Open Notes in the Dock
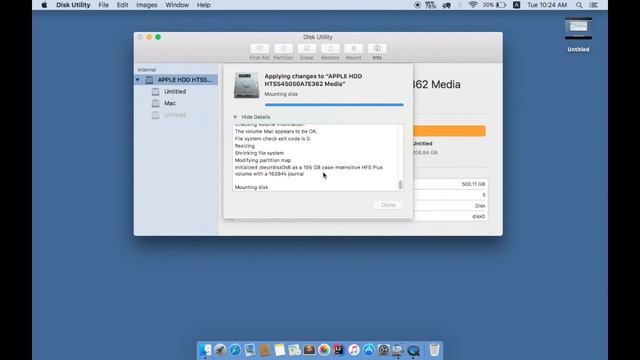 [280, 350]
